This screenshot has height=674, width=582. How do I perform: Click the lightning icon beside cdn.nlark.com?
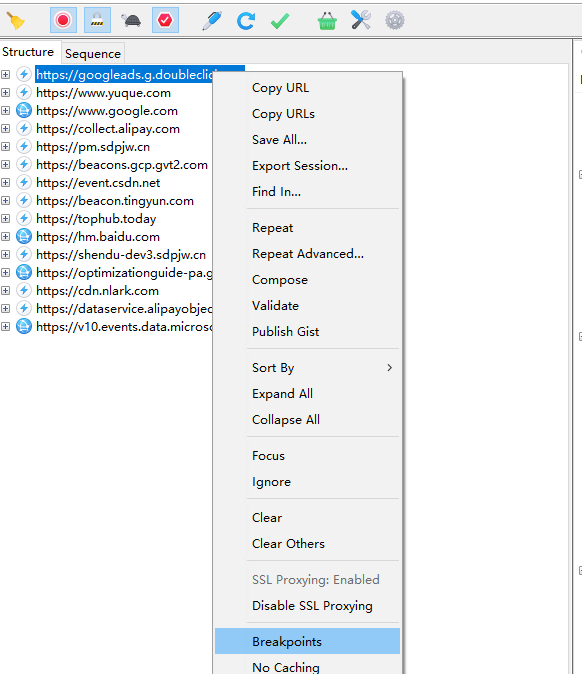pyautogui.click(x=24, y=291)
